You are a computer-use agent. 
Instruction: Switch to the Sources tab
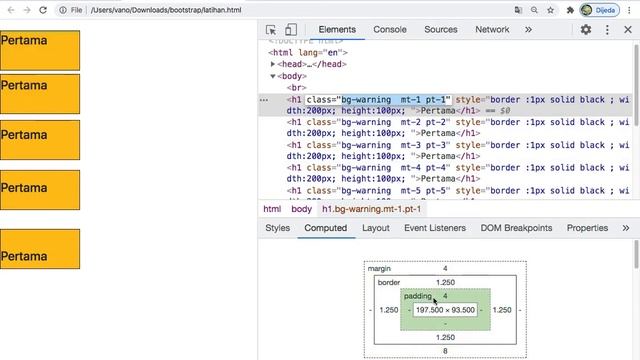440,29
